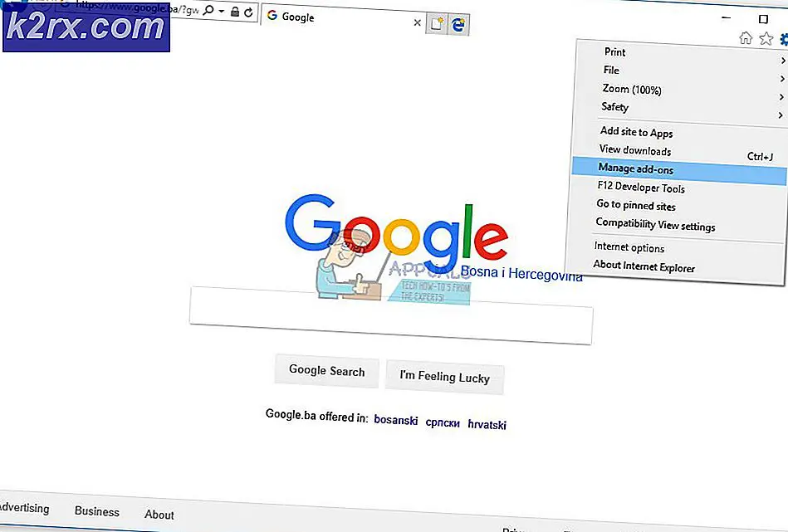This screenshot has width=788, height=532.
Task: Click the search magnifier icon in address bar
Action: (208, 10)
